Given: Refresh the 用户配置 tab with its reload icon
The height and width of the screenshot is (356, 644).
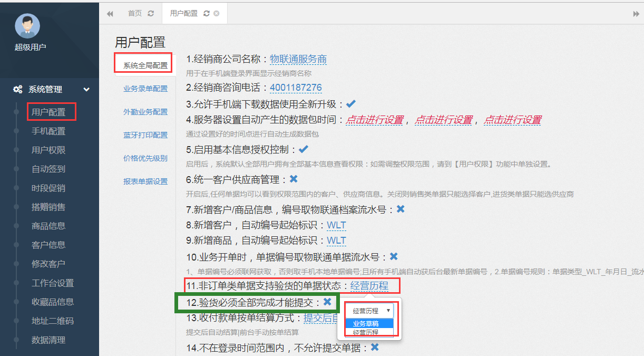Looking at the screenshot, I should (x=206, y=14).
